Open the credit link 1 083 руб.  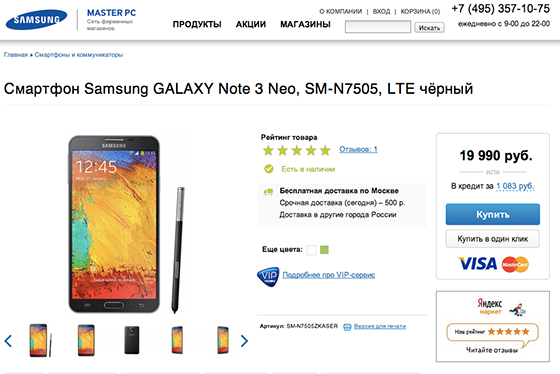pyautogui.click(x=515, y=186)
